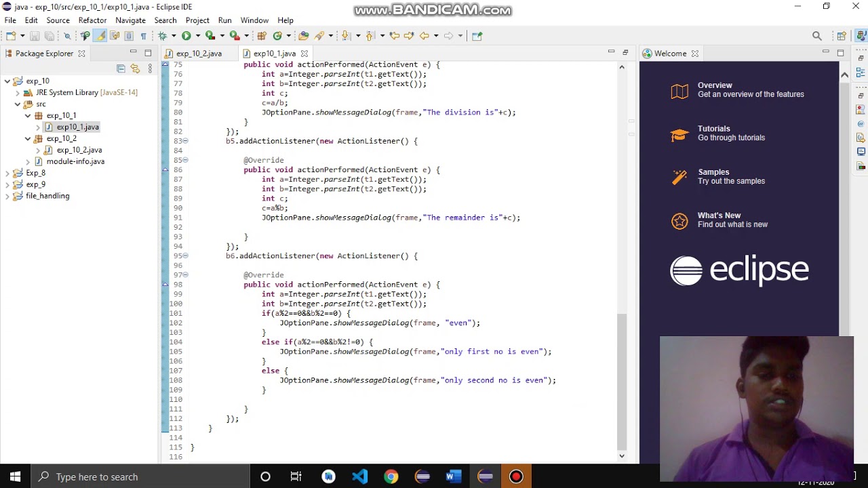Toggle Block Selection Mode toolbar button

[x=129, y=36]
